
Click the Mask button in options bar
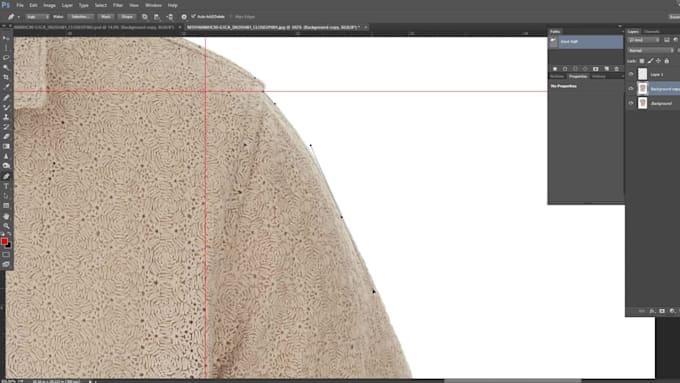point(106,17)
